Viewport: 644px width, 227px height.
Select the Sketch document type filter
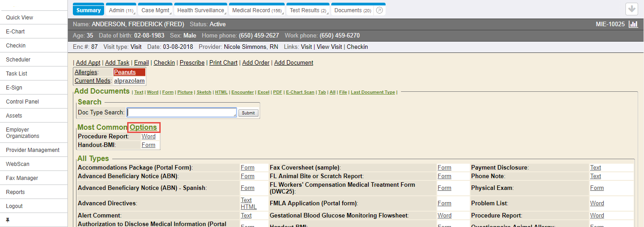coord(204,92)
